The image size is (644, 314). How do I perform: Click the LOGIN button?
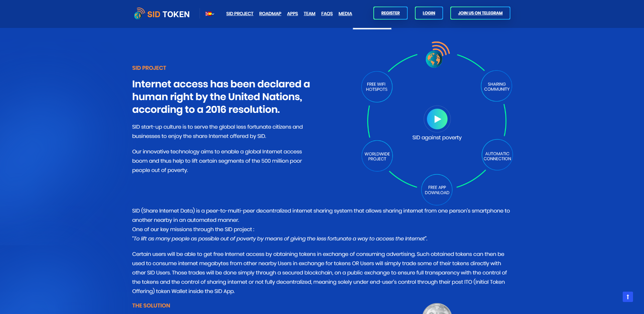click(x=429, y=13)
